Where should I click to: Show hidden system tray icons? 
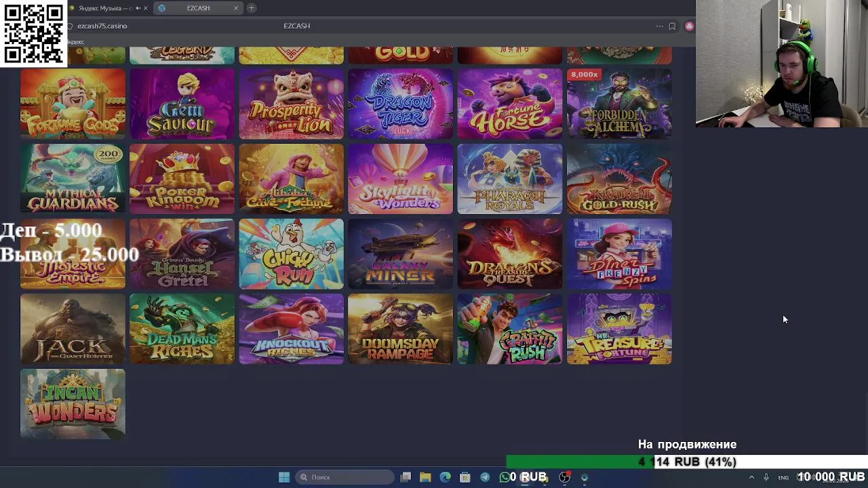tap(751, 477)
